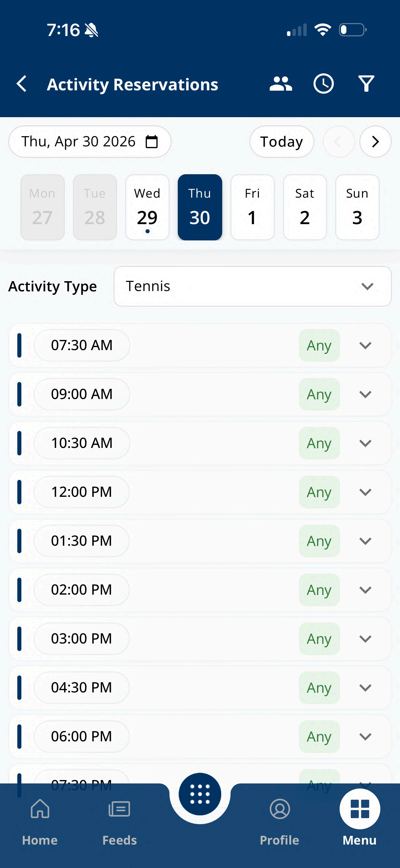Select Sun 3 day chip

357,207
